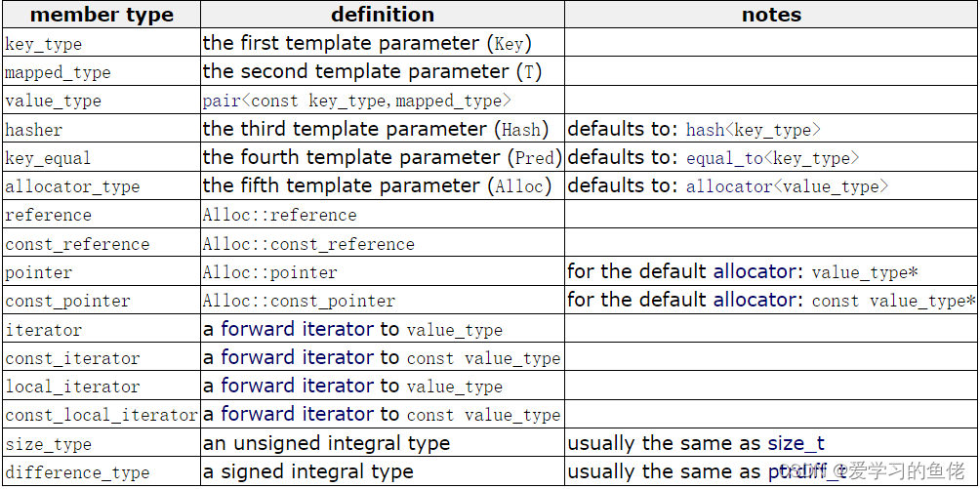Screen dimensions: 980x489
Task: Click the size_type member type cell
Action: tap(49, 444)
